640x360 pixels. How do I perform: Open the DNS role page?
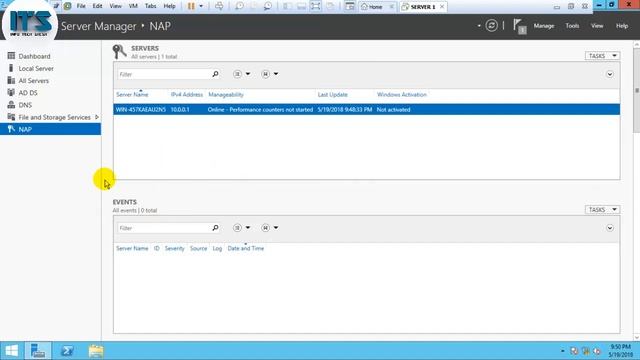tap(25, 105)
